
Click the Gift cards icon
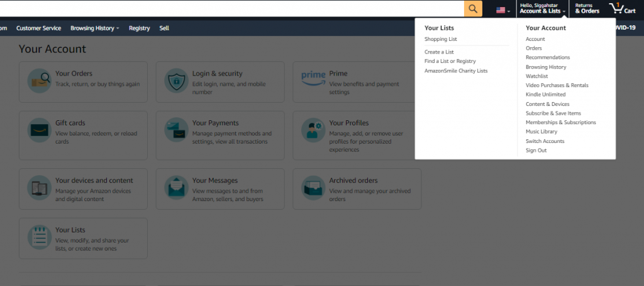point(40,130)
